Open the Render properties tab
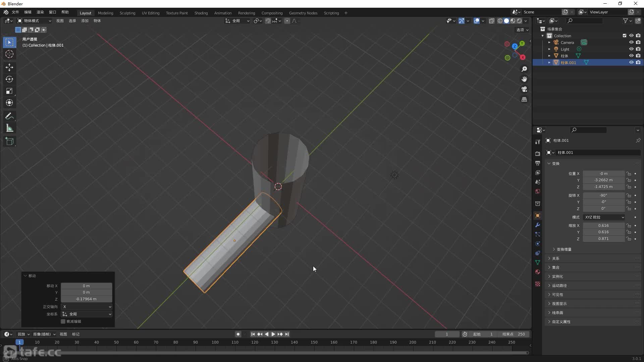Viewport: 644px width, 362px height. coord(538,154)
